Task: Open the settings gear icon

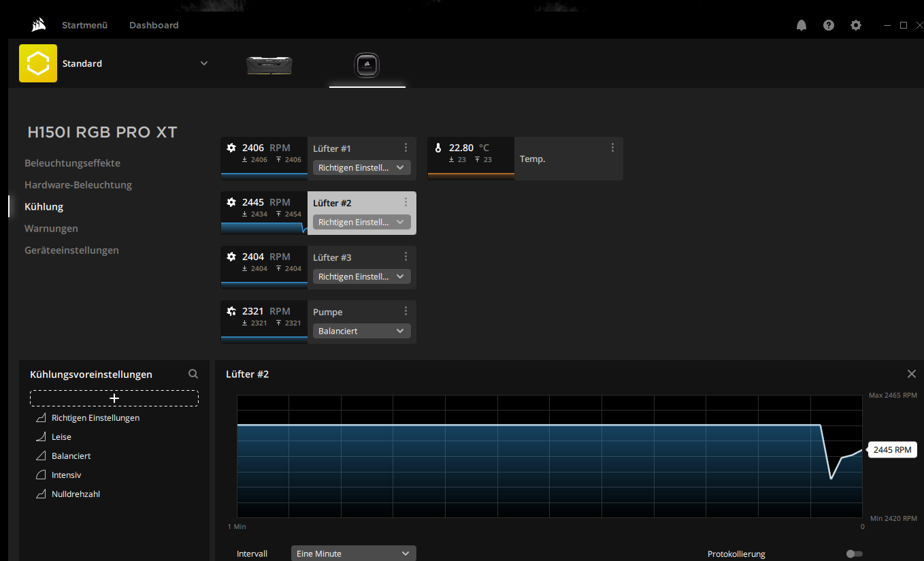Action: [856, 25]
